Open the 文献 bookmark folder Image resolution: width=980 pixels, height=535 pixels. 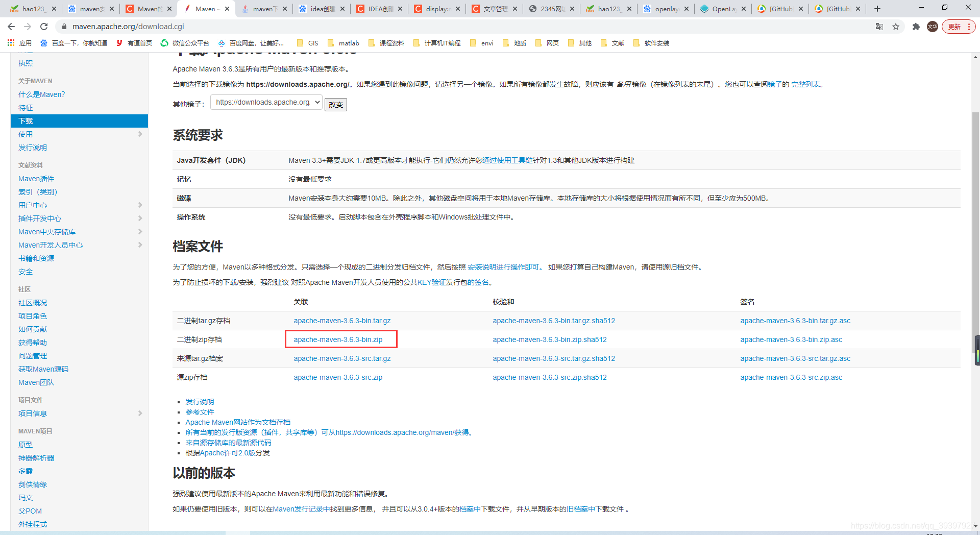tap(612, 43)
